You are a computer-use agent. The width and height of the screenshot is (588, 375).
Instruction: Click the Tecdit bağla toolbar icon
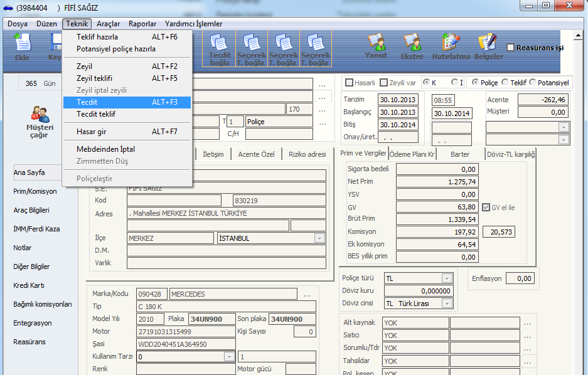[x=220, y=49]
